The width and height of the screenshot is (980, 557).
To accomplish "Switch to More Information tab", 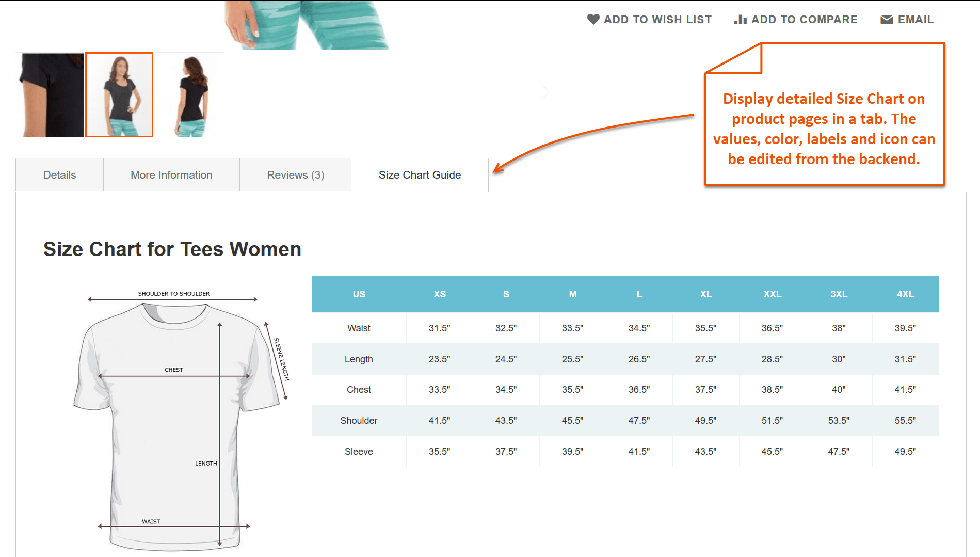I will (x=171, y=175).
